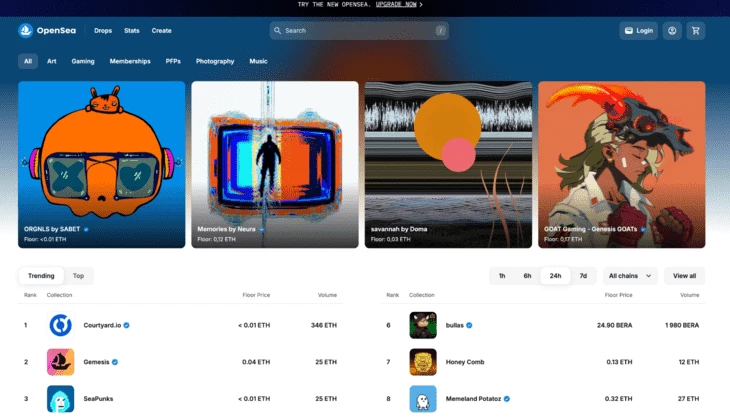Select the Photography category tab
The width and height of the screenshot is (730, 418).
pos(215,61)
